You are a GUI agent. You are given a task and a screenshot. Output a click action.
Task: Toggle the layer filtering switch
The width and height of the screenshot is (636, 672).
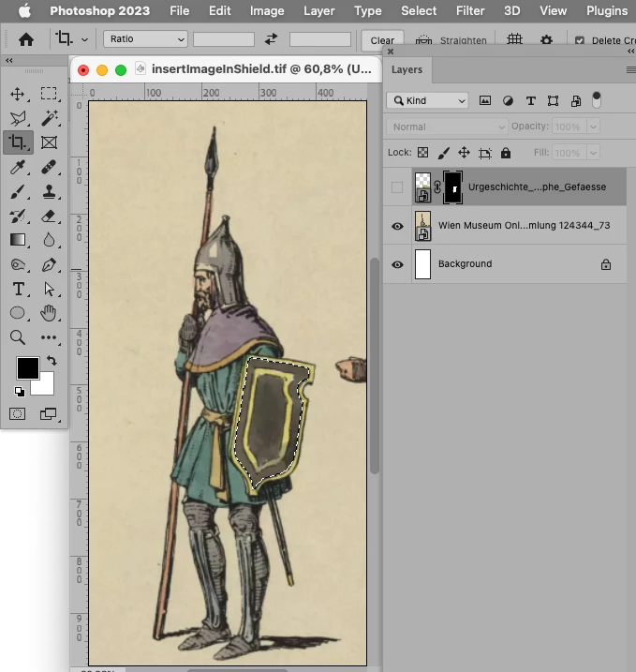pyautogui.click(x=596, y=100)
